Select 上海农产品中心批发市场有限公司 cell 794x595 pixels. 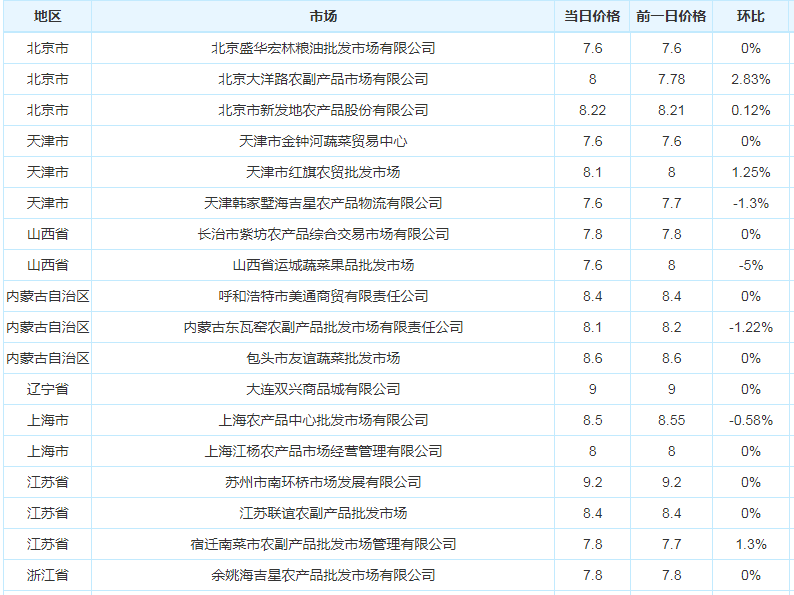[323, 420]
